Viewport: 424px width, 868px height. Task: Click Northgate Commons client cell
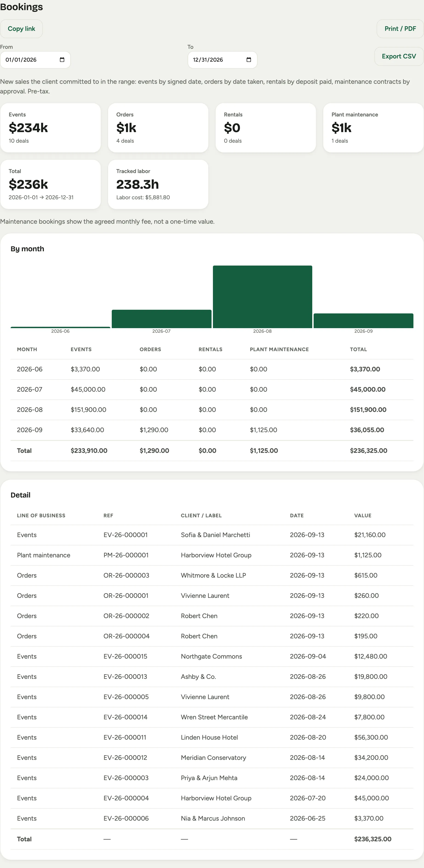(211, 656)
